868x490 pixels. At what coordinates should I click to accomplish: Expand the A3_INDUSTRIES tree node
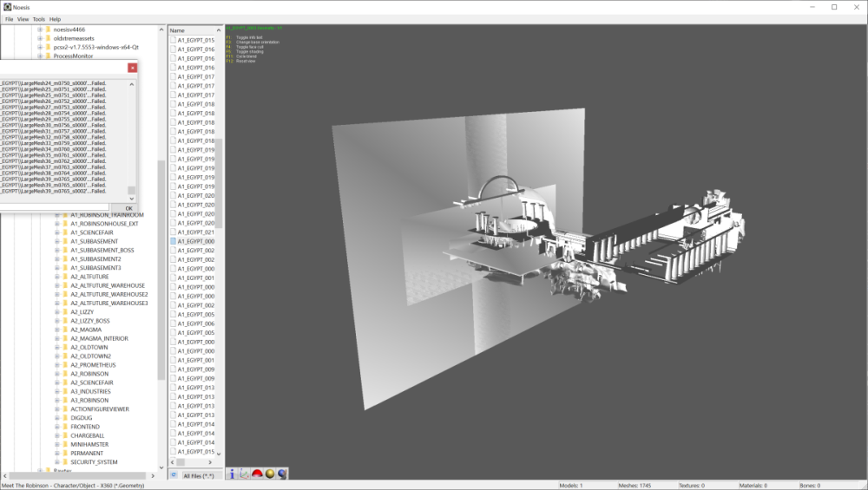tap(57, 391)
